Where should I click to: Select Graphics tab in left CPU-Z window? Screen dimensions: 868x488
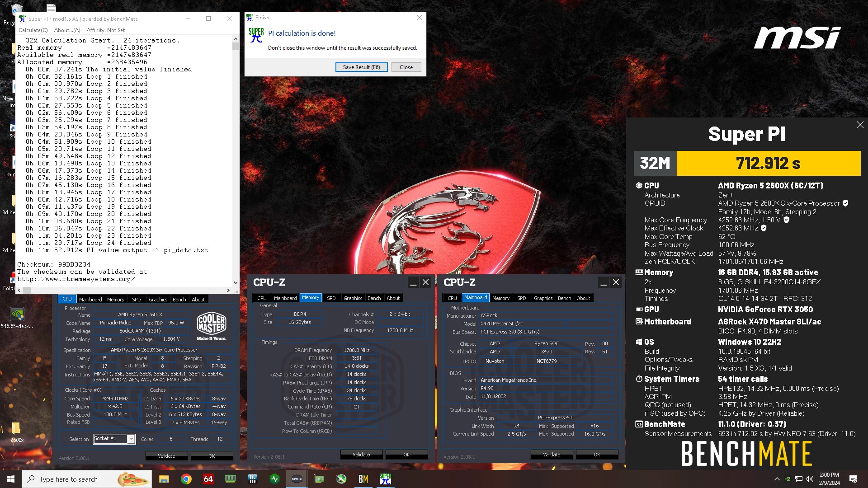pyautogui.click(x=158, y=300)
